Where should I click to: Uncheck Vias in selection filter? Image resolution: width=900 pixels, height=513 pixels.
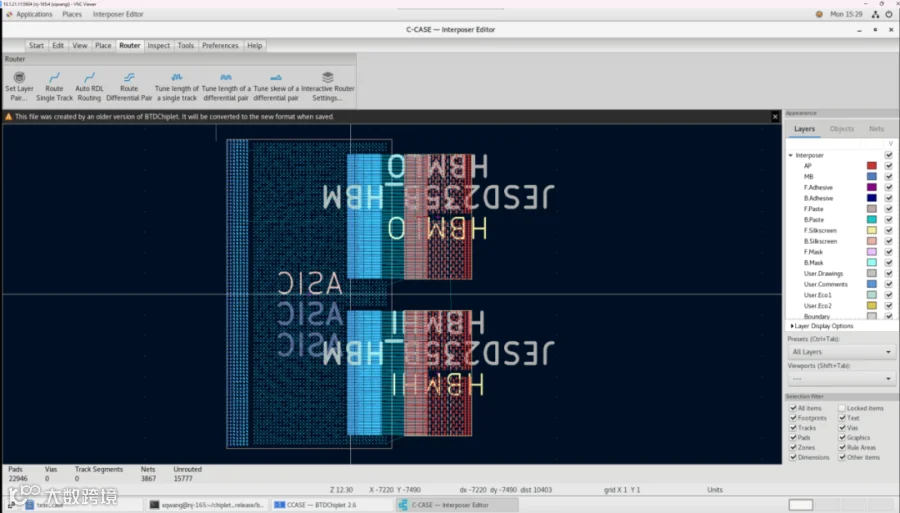842,428
